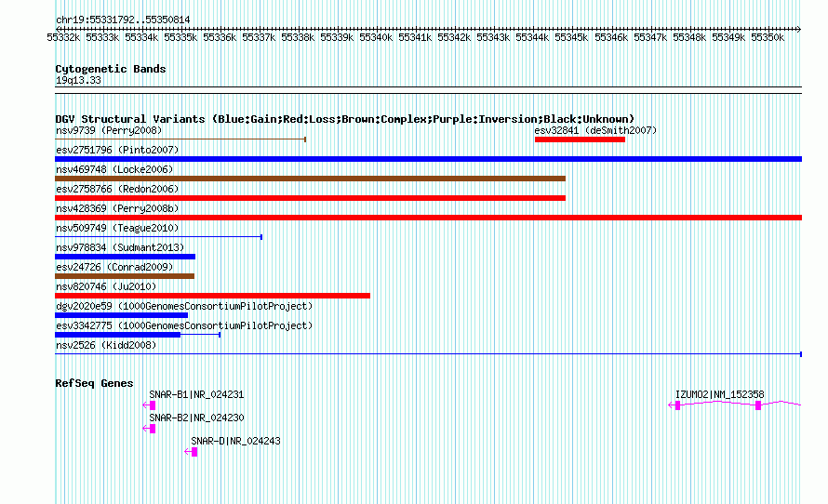
Task: Click the nsv428369 (Perry2008b) label
Action: [117, 208]
